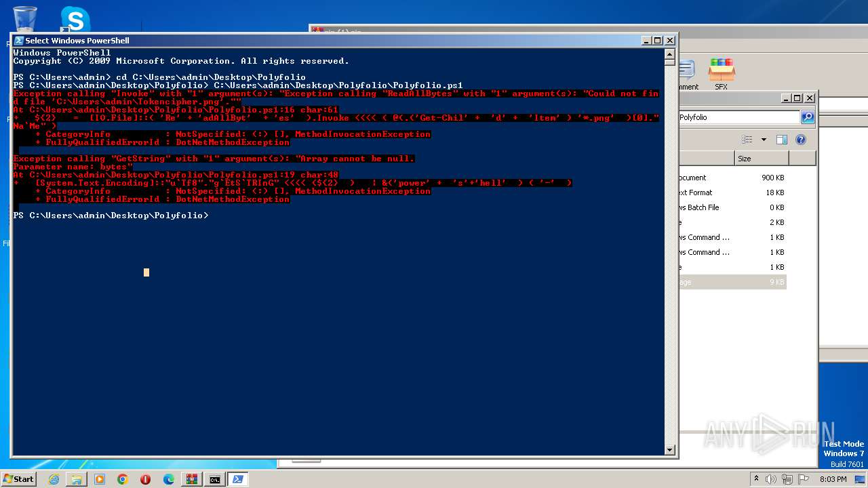Image resolution: width=868 pixels, height=488 pixels.
Task: Launch Google Chrome from taskbar
Action: [x=123, y=479]
